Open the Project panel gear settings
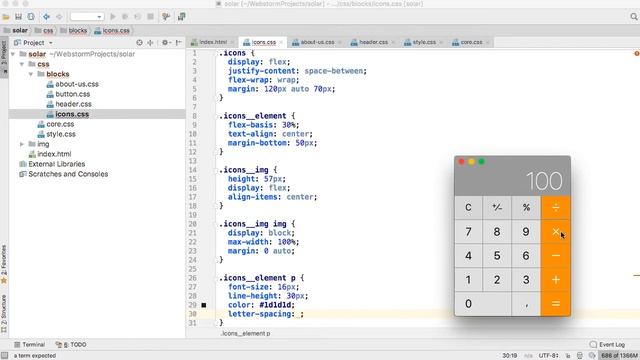640x360 pixels. pos(165,42)
